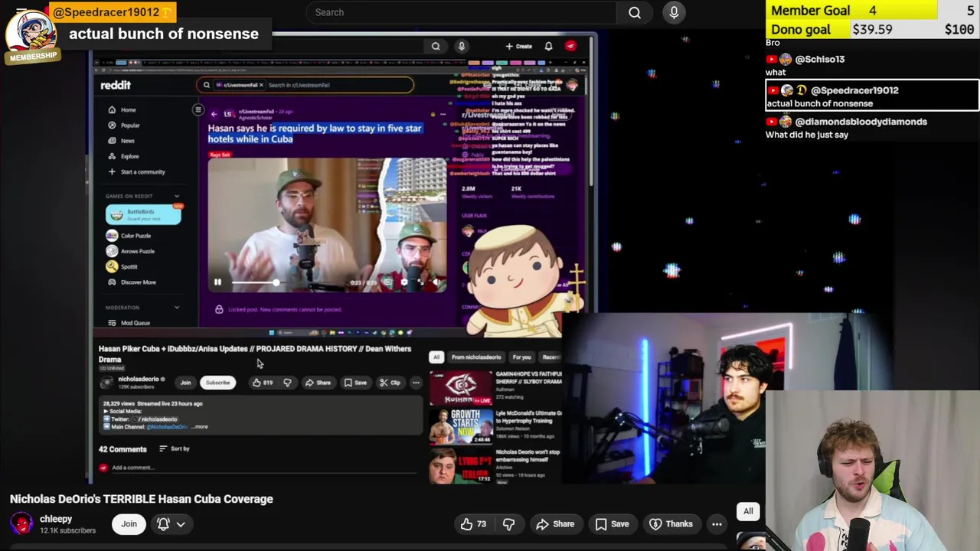The image size is (980, 551).
Task: Send a Thanks to chleepy
Action: coord(671,524)
